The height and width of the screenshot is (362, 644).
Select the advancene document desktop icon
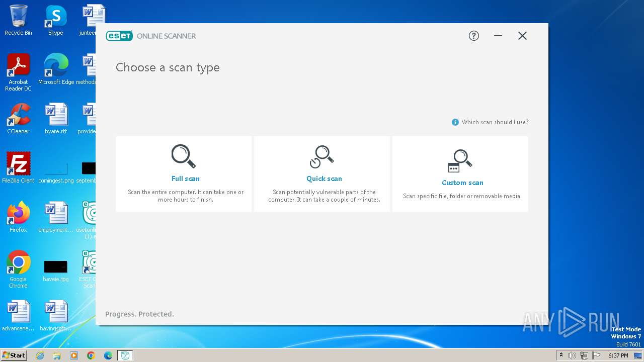[18, 316]
